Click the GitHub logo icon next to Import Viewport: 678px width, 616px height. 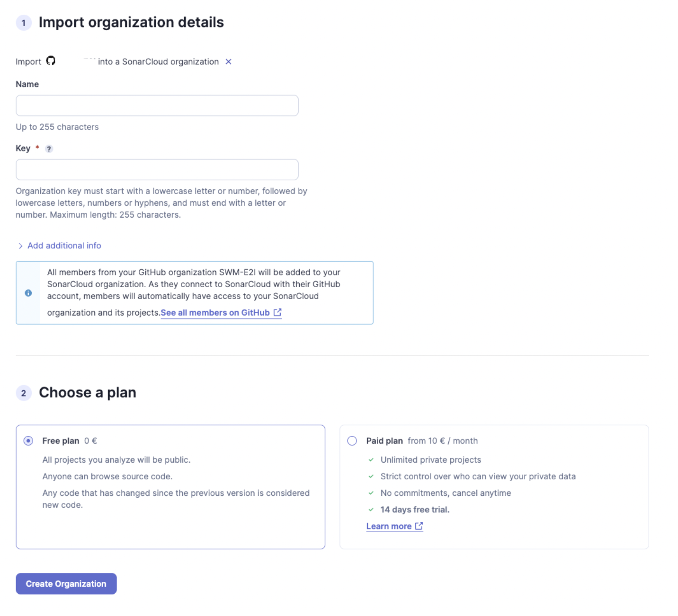click(51, 61)
